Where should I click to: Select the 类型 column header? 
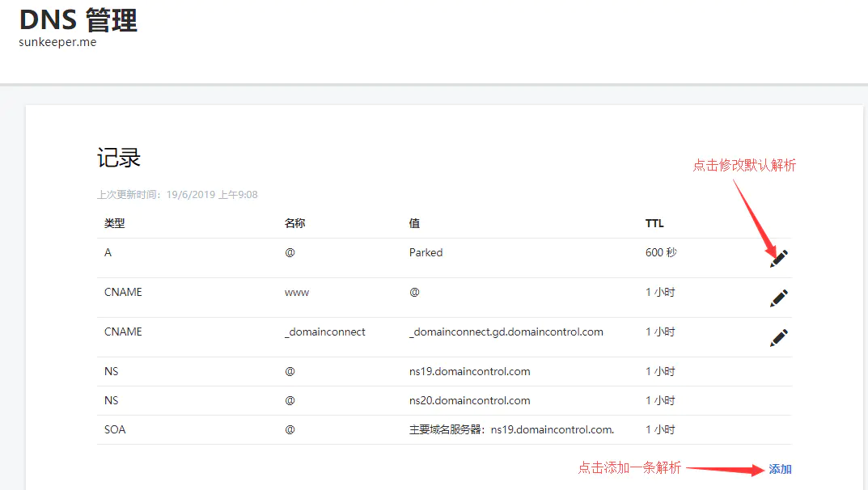click(x=115, y=223)
